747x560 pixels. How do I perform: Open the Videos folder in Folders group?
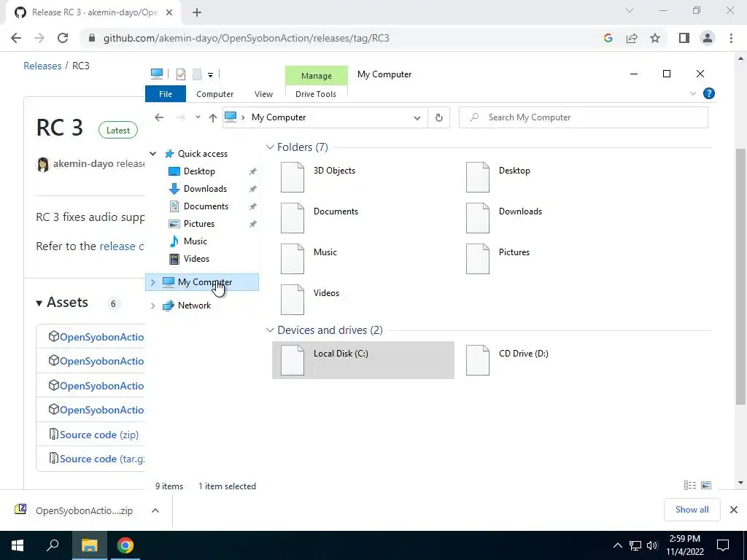pyautogui.click(x=292, y=300)
